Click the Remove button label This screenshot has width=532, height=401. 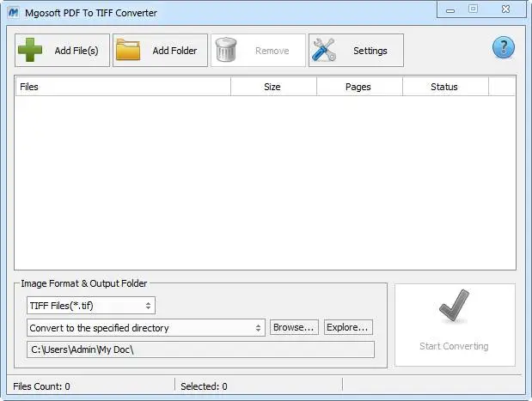tap(272, 51)
